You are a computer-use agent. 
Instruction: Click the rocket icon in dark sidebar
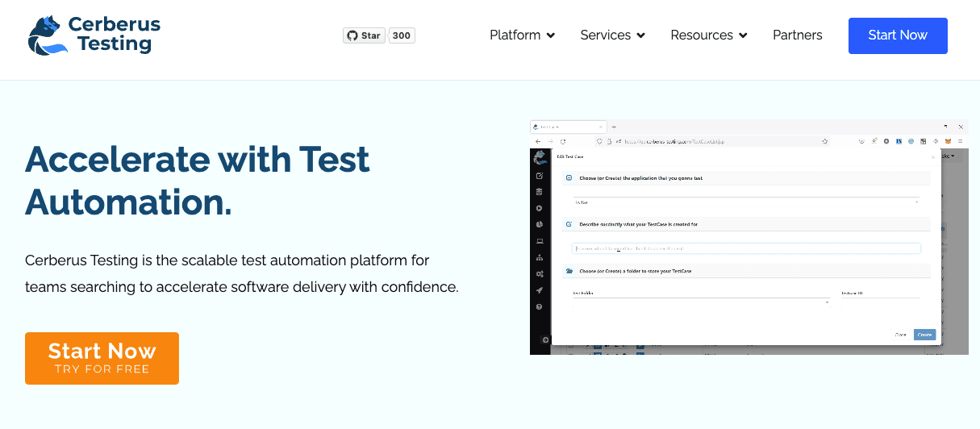(x=539, y=290)
